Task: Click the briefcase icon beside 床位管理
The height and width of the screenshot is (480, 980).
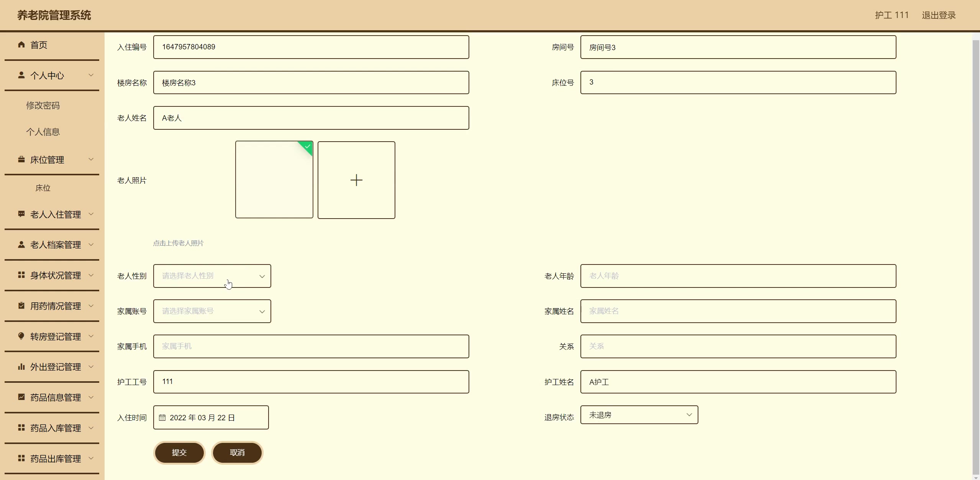Action: [x=21, y=160]
